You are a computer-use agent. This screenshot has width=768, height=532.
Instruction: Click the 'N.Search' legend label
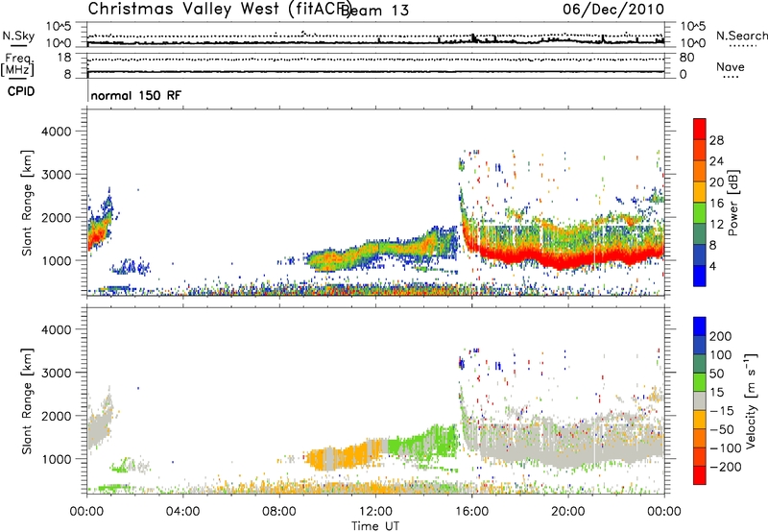[741, 36]
